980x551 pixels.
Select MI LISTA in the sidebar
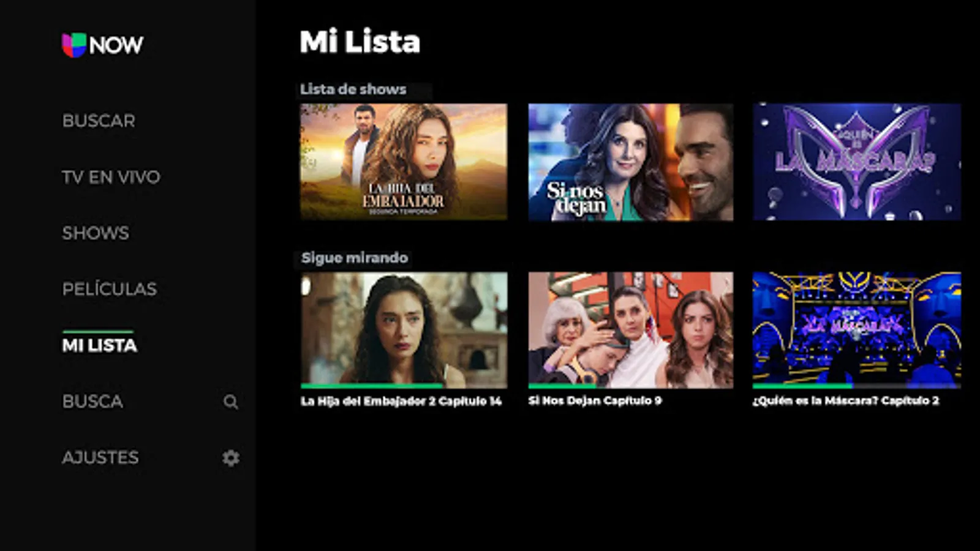100,345
